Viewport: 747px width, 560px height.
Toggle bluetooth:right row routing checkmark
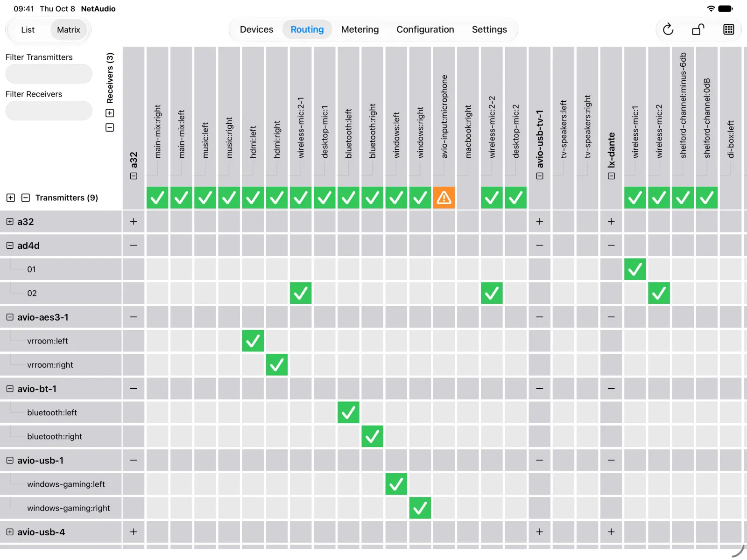click(372, 437)
